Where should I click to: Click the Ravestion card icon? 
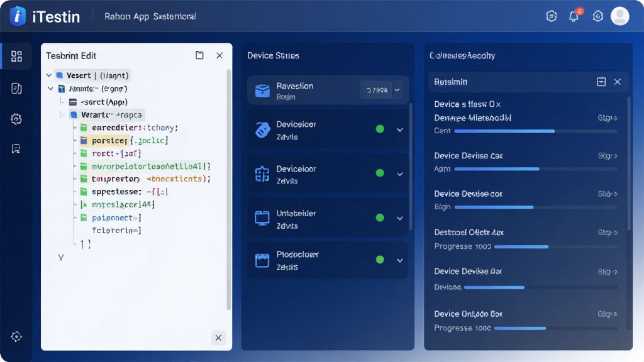[x=262, y=90]
